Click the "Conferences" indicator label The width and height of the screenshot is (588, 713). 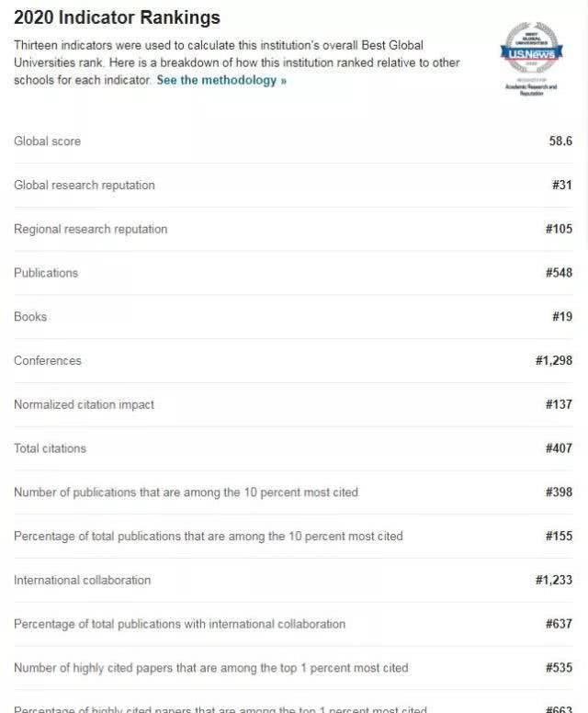tap(48, 361)
